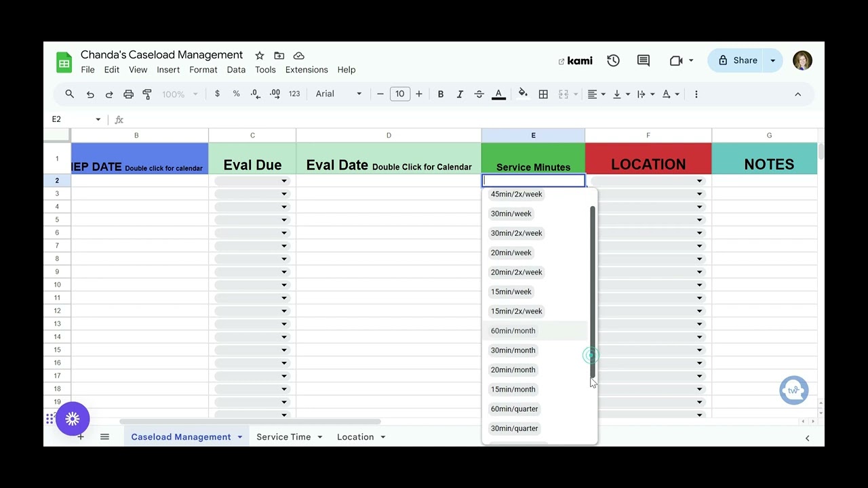868x488 pixels.
Task: Open the Extensions menu
Action: click(307, 70)
